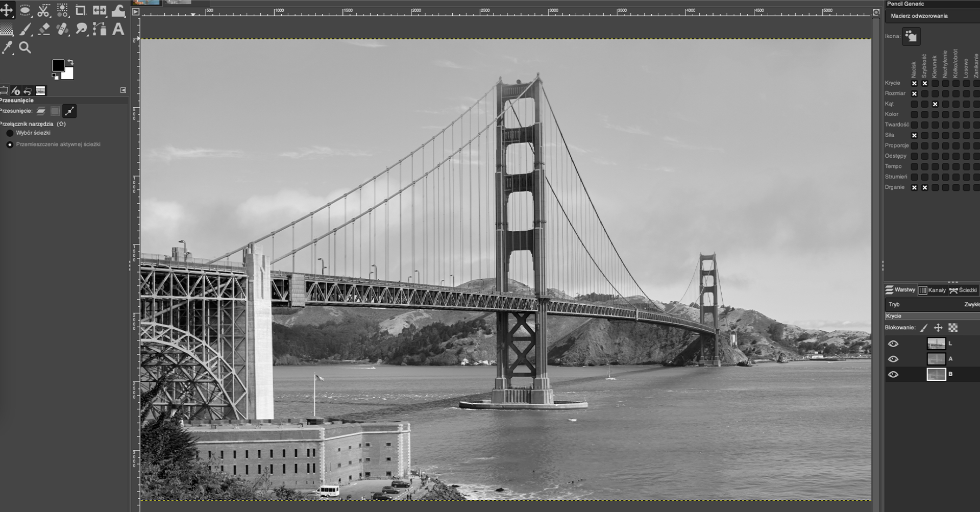The image size is (980, 512).
Task: Reset colors to default black and white
Action: point(55,77)
